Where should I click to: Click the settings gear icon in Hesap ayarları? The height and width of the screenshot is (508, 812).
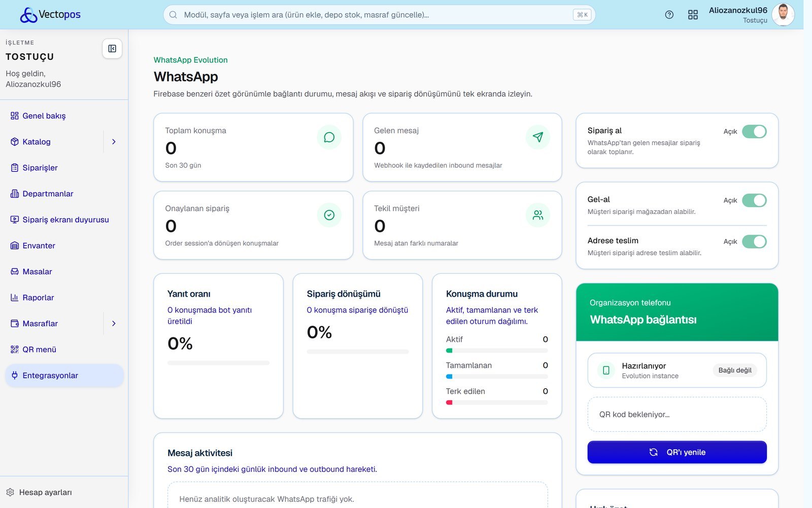(x=10, y=492)
